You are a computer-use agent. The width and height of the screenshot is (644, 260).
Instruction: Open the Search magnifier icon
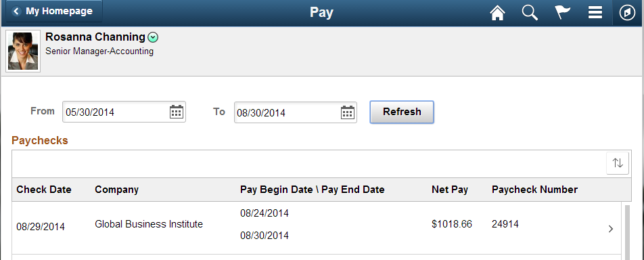coord(530,12)
